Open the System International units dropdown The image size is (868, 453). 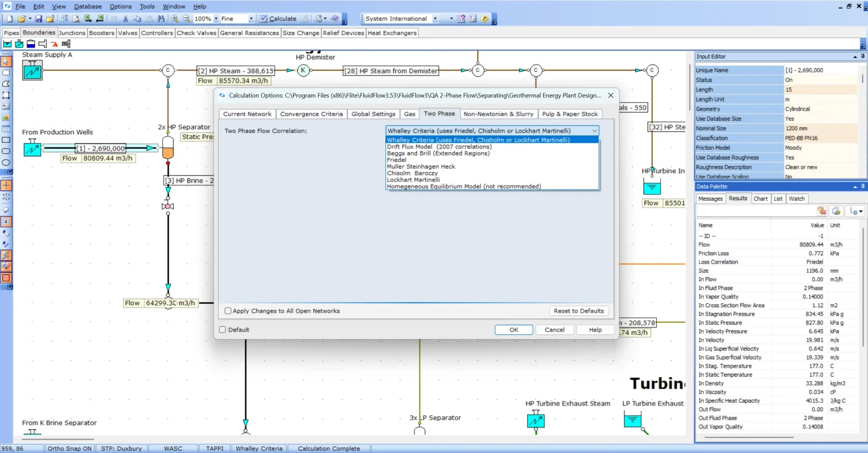[435, 19]
